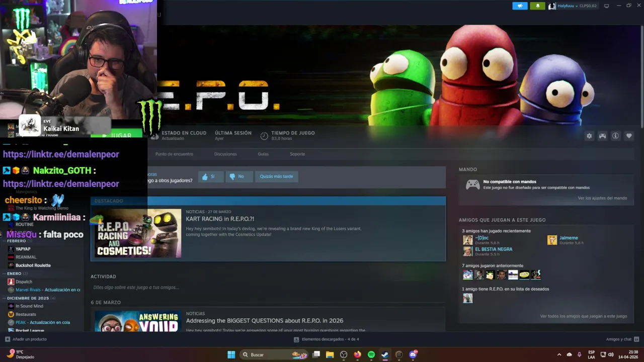Select Buckshot Roulette in the library list
The height and width of the screenshot is (362, 644).
tap(33, 265)
